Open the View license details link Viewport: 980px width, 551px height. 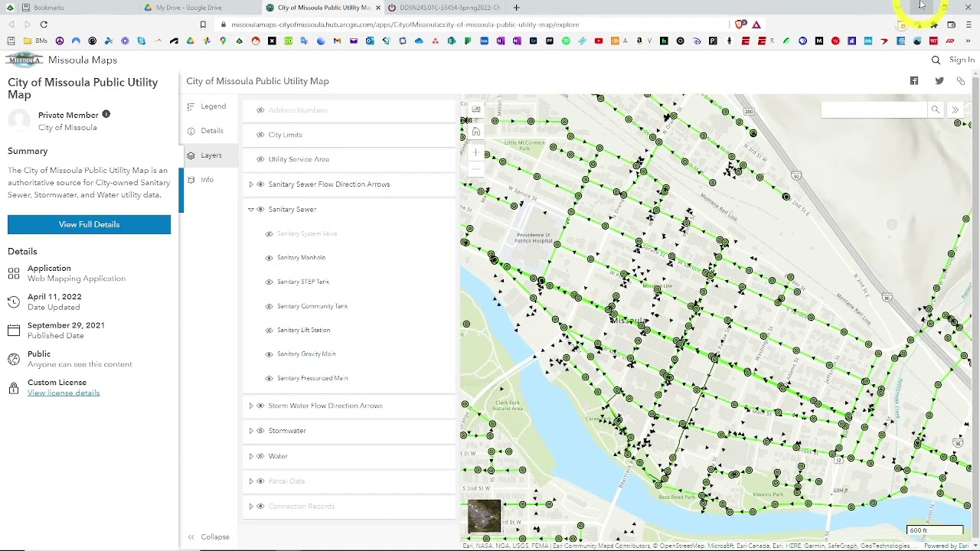(x=64, y=393)
